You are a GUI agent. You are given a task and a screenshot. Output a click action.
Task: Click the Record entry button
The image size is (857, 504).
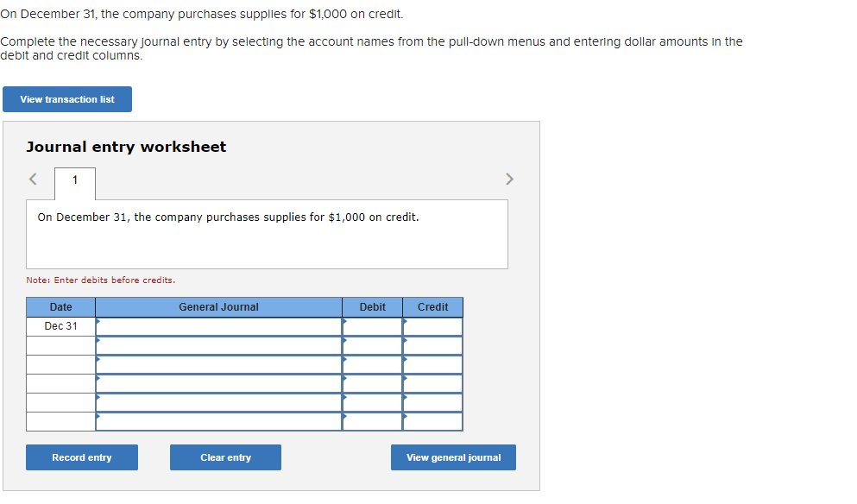[81, 457]
